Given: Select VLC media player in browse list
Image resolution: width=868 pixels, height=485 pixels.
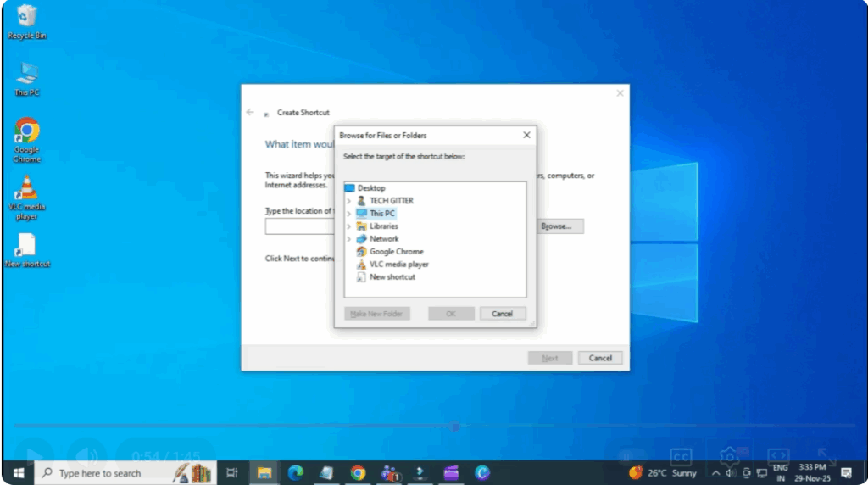Looking at the screenshot, I should point(398,265).
